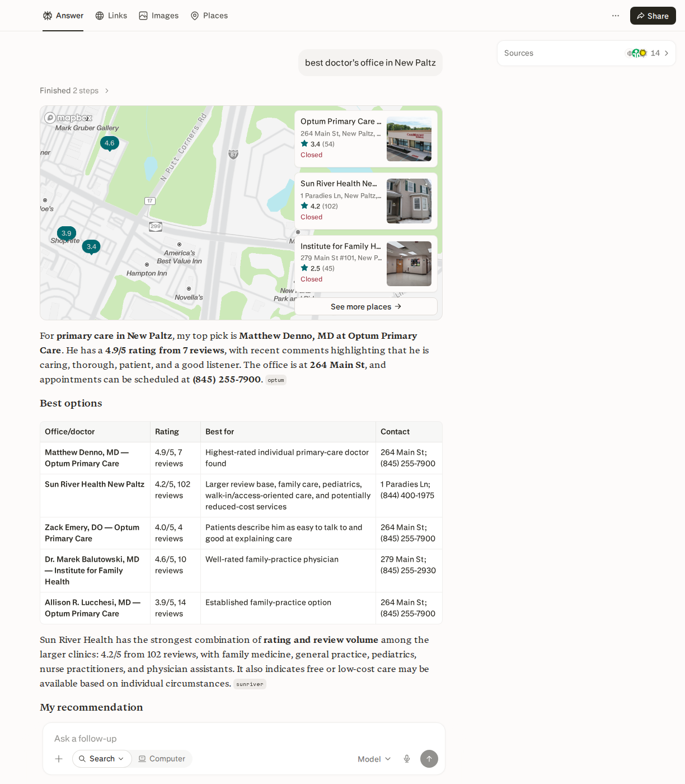Click the microphone voice input icon
This screenshot has width=685, height=784.
[407, 759]
